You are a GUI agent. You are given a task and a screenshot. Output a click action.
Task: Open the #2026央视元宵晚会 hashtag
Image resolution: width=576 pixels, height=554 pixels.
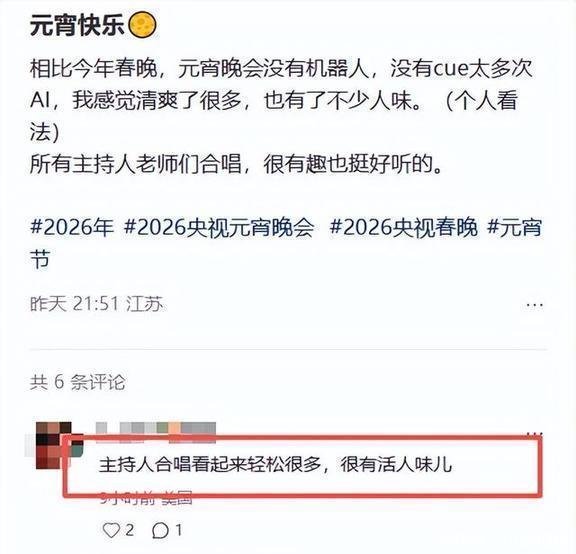219,227
